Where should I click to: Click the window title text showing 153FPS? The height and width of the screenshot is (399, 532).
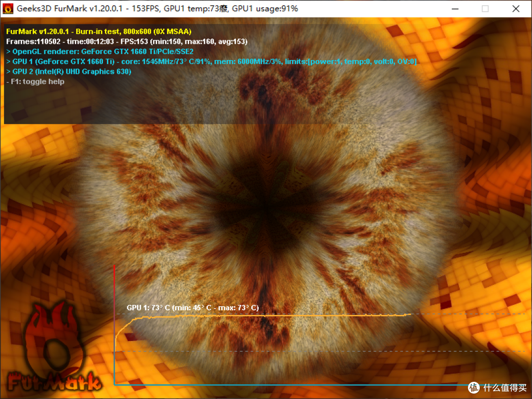158,8
